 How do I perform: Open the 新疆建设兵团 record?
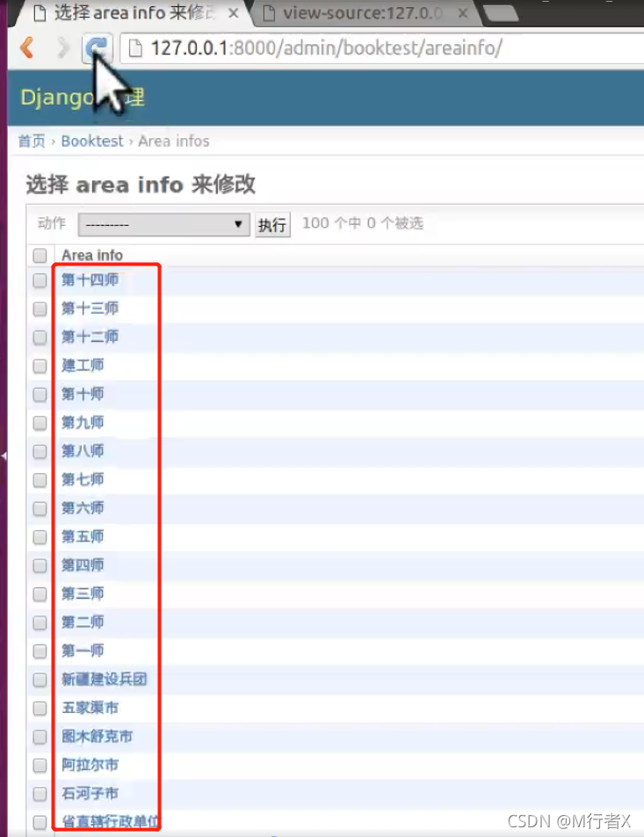click(104, 680)
